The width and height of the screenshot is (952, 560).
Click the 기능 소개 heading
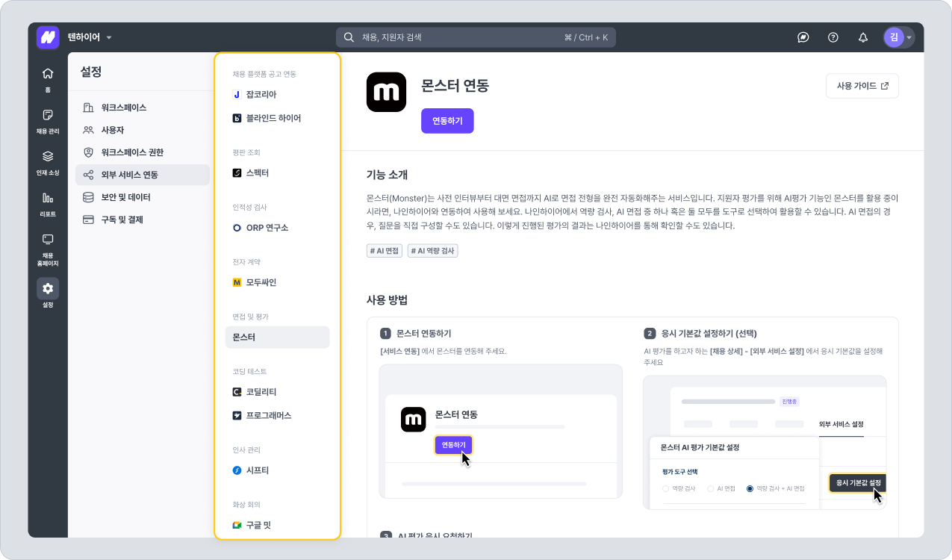(x=388, y=175)
